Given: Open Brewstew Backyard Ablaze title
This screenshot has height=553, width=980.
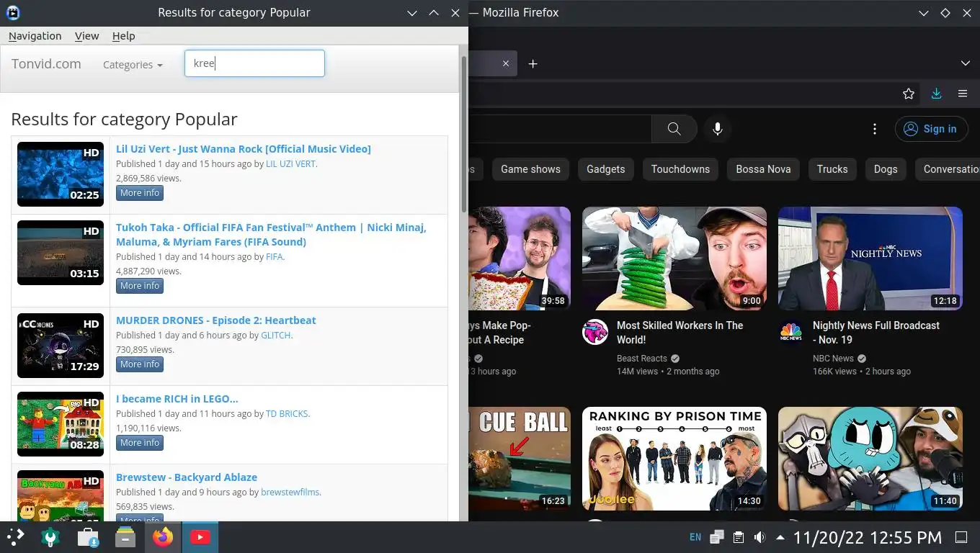Looking at the screenshot, I should click(187, 477).
